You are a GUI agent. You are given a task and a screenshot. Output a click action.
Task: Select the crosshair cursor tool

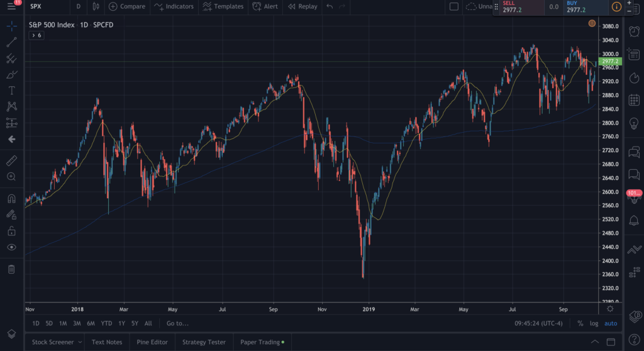11,26
